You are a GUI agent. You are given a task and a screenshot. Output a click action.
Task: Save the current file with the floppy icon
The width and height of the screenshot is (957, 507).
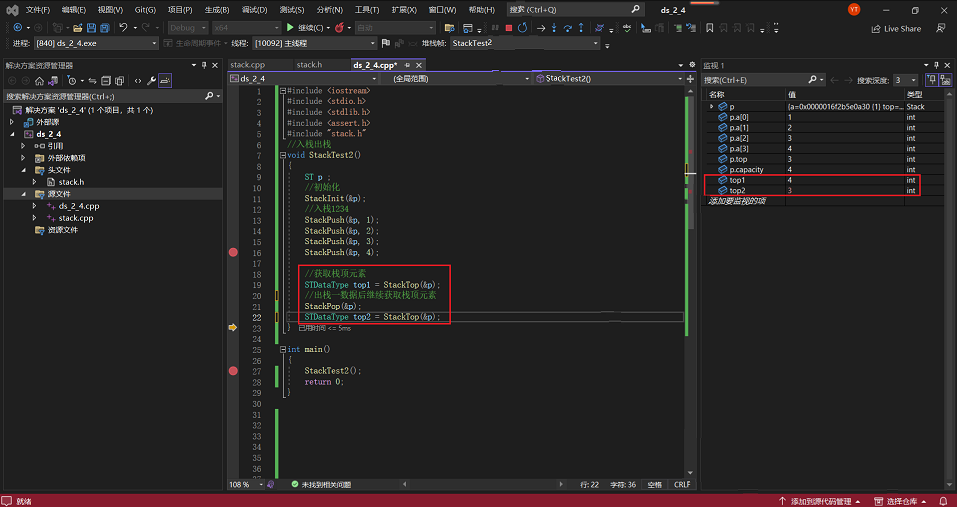pos(92,28)
